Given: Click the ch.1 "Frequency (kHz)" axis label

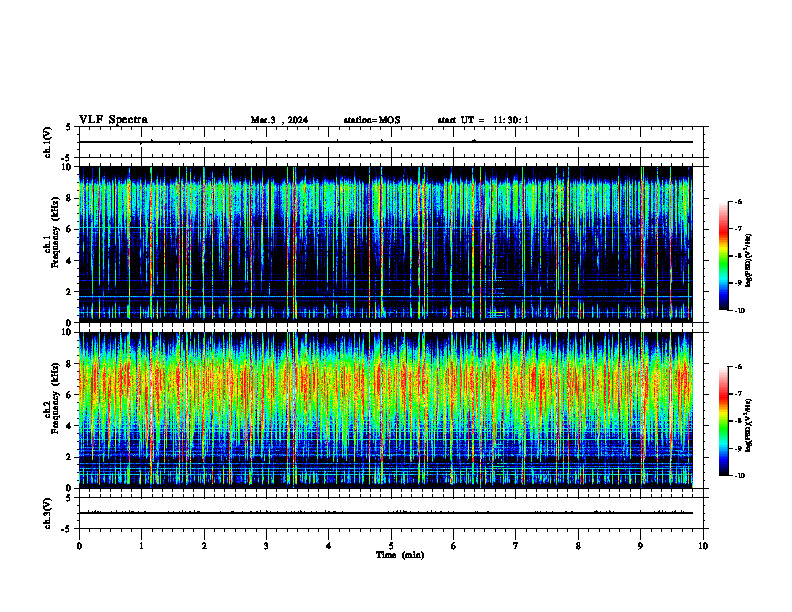Looking at the screenshot, I should [55, 232].
